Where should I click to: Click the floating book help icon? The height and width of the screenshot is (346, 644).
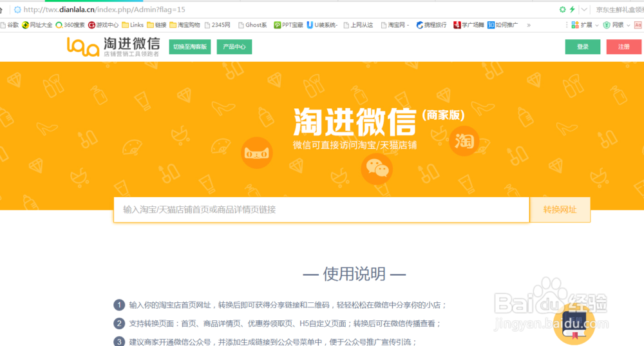tap(574, 325)
